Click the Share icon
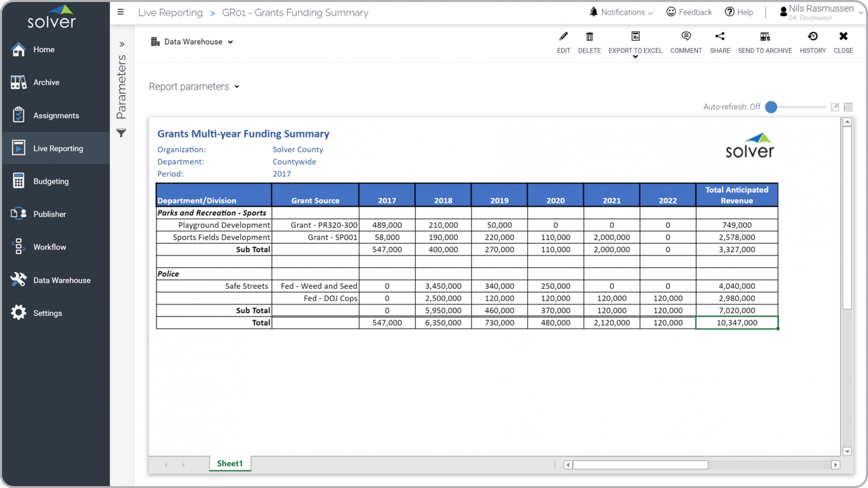The image size is (868, 488). point(719,37)
